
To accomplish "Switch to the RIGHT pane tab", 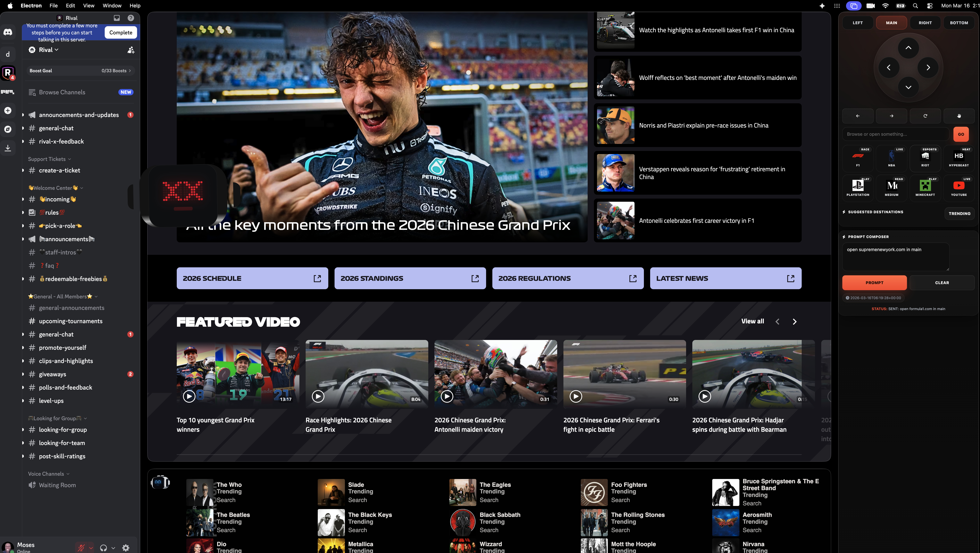I will (x=925, y=23).
